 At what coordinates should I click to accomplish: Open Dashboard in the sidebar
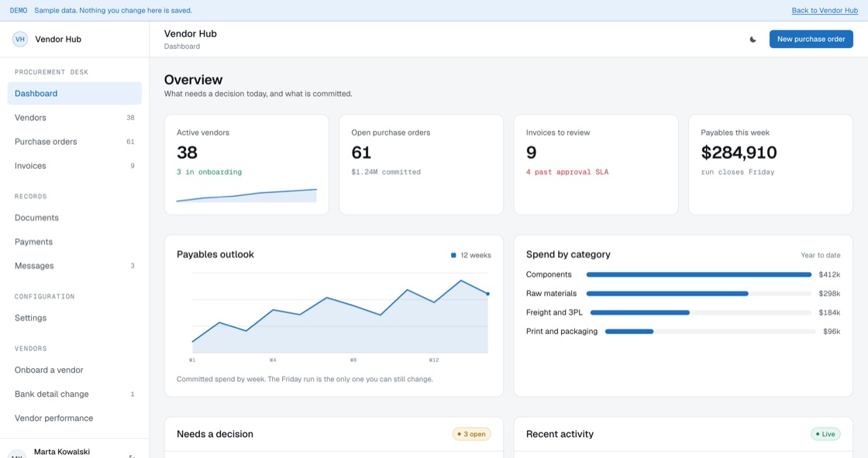click(x=74, y=93)
